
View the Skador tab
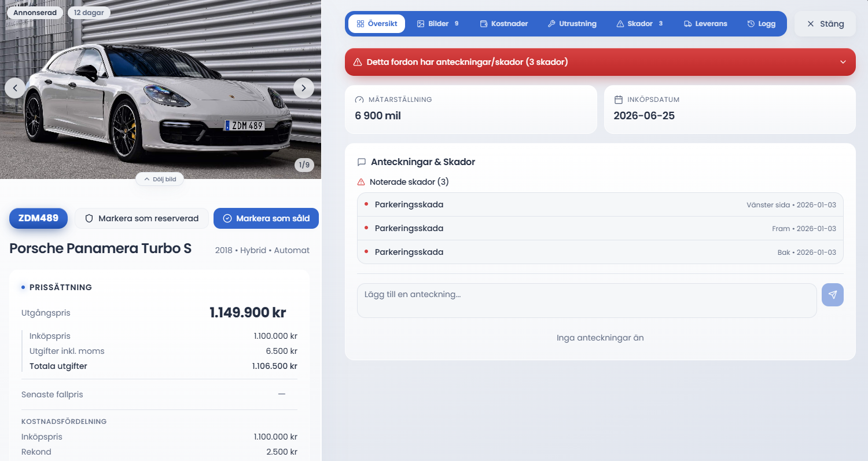639,24
